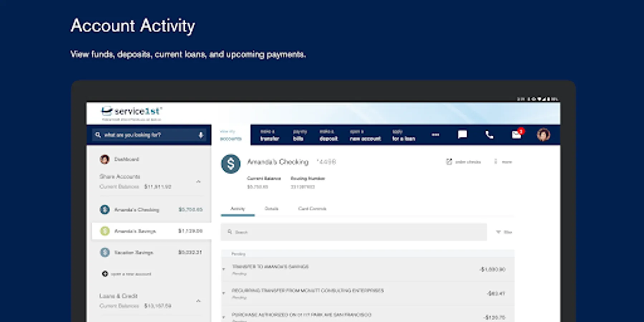Click the RECURRING TRANSFER FROM MCNATT CONSULTING description
Viewport: 644px width, 322px height.
pos(308,291)
